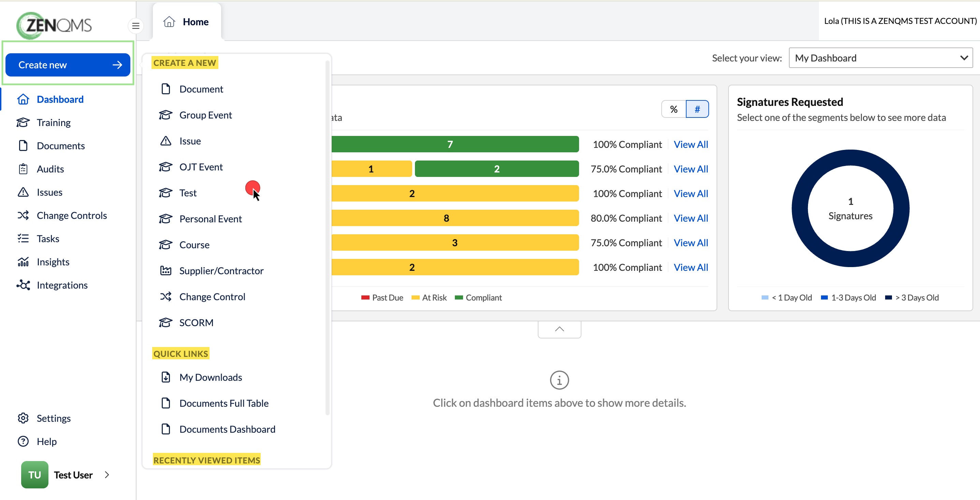Screen dimensions: 980x500
Task: Switch compliance chart to number view
Action: pyautogui.click(x=697, y=109)
